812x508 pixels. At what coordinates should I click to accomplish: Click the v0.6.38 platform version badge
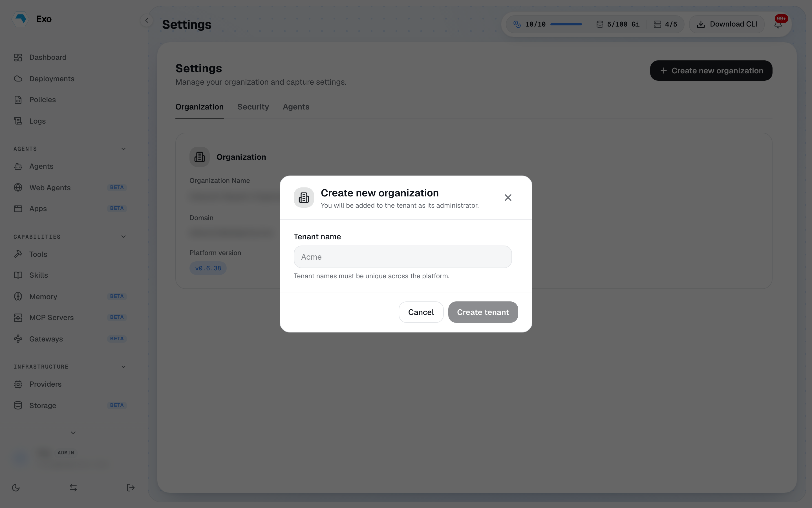pyautogui.click(x=208, y=268)
